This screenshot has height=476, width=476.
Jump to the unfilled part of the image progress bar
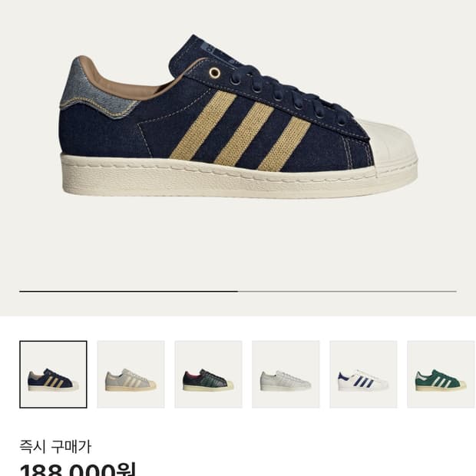[347, 291]
